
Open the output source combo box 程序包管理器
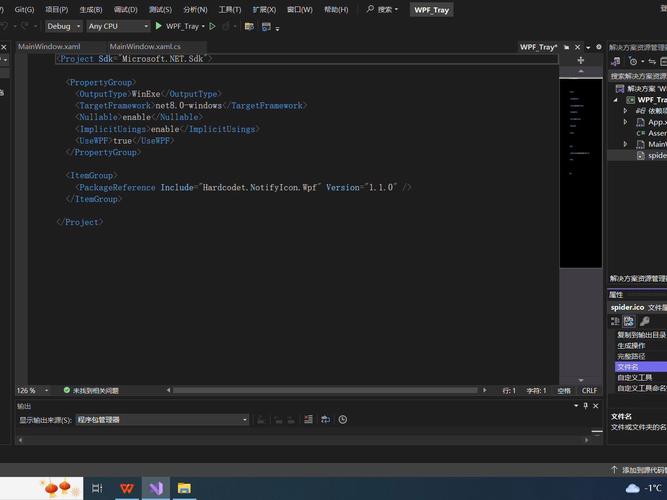coord(162,420)
